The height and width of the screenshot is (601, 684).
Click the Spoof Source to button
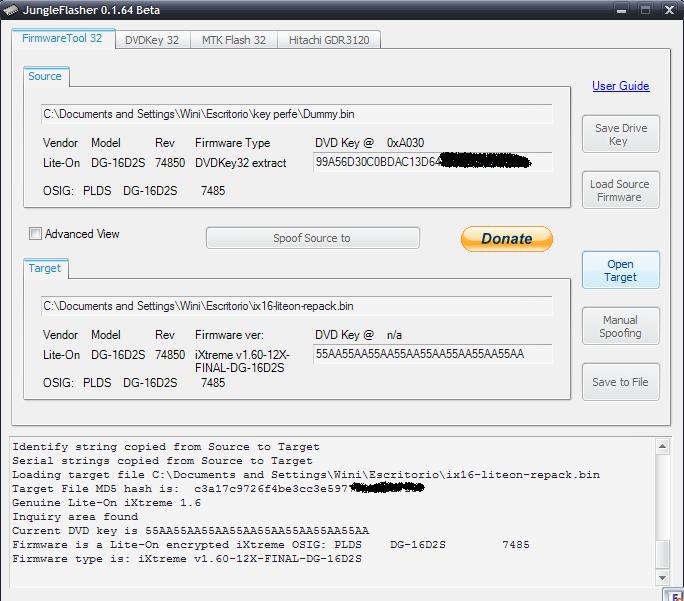pyautogui.click(x=313, y=238)
